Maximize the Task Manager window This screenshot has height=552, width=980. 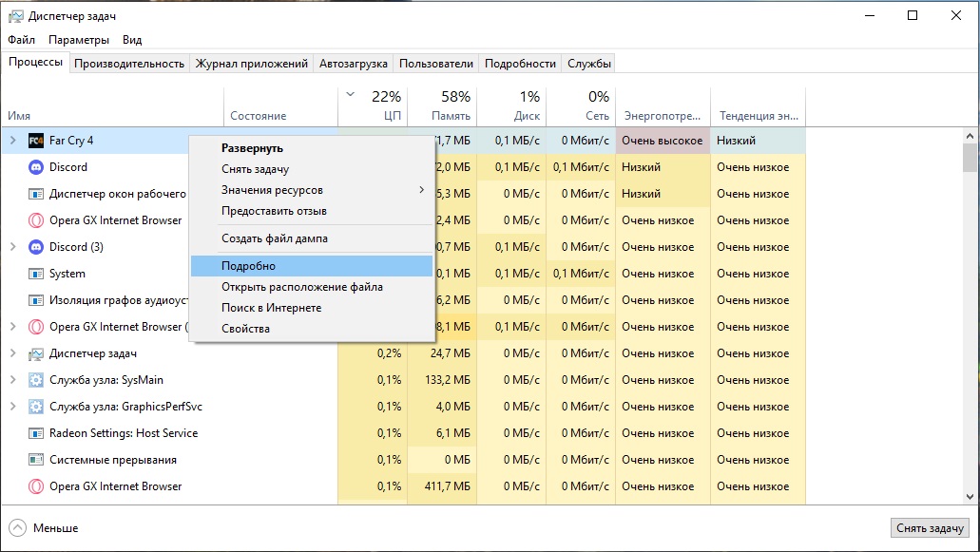pos(913,15)
